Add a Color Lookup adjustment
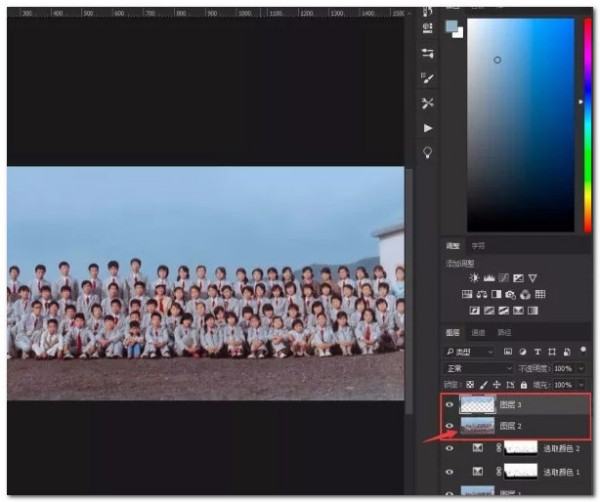Viewport: 600px width, 502px height. click(x=540, y=294)
